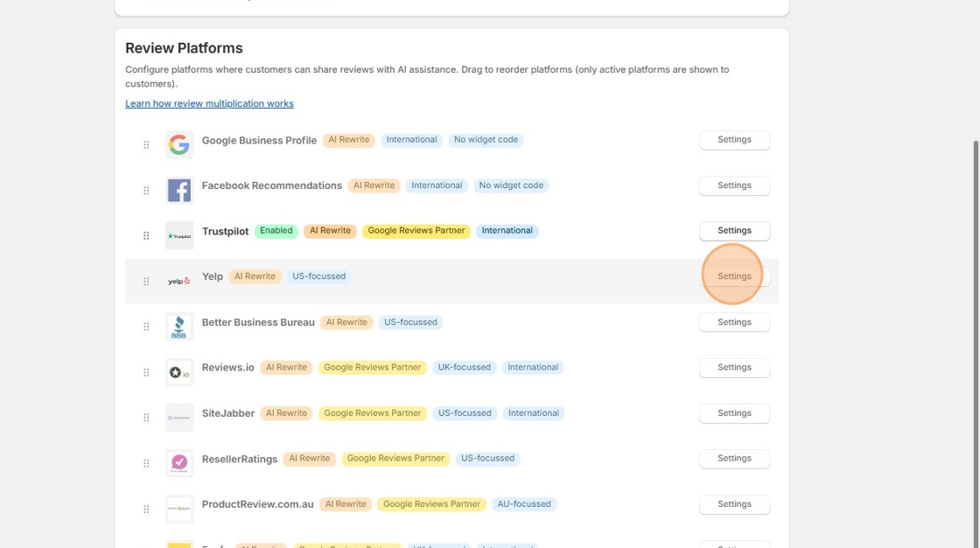Open Settings for the Yelp platform

(734, 277)
